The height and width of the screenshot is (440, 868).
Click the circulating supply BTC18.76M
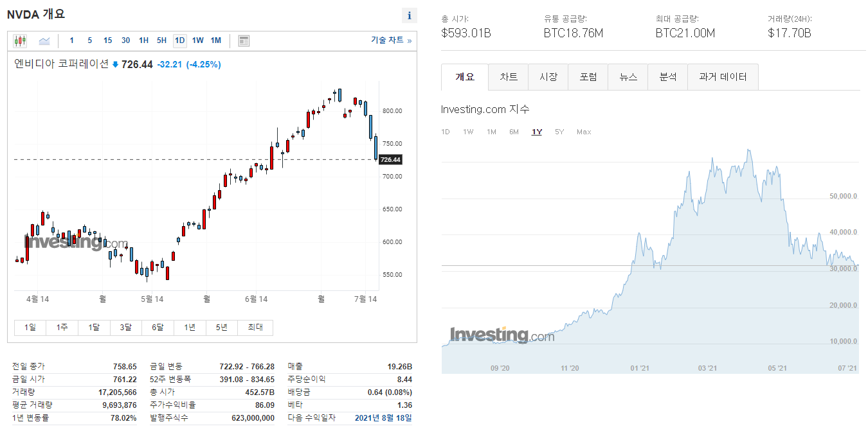[574, 33]
